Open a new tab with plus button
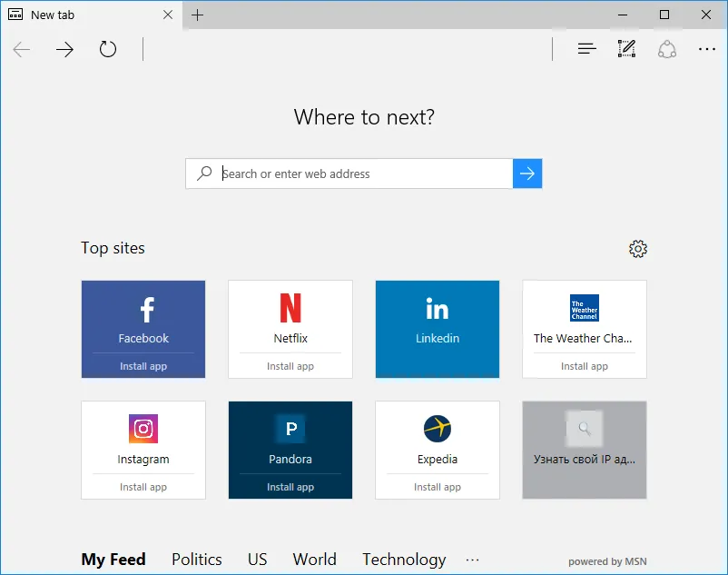The width and height of the screenshot is (728, 575). 197,15
